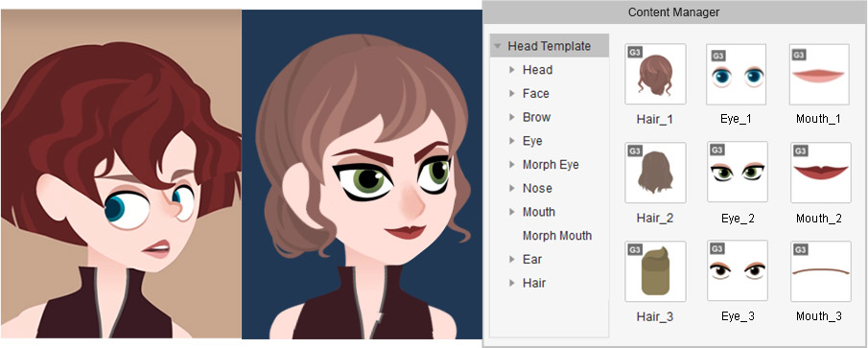Select the Nose tree item
868x348 pixels.
tap(537, 189)
